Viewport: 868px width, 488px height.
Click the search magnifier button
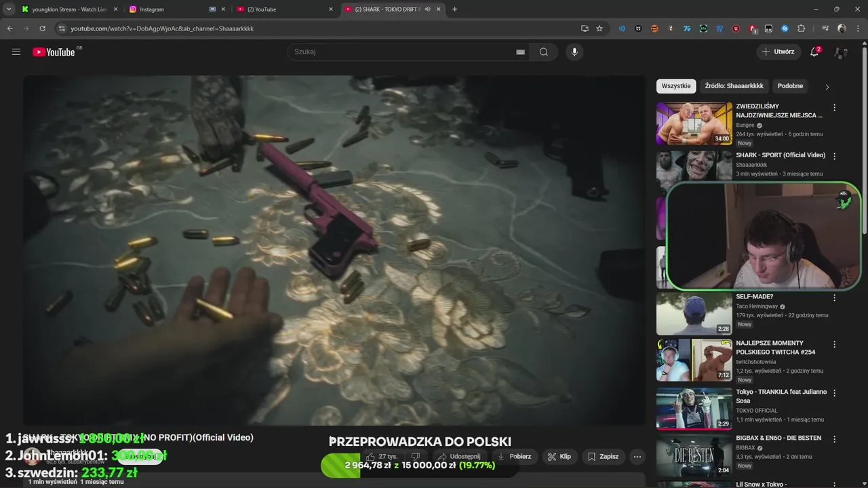pyautogui.click(x=543, y=52)
